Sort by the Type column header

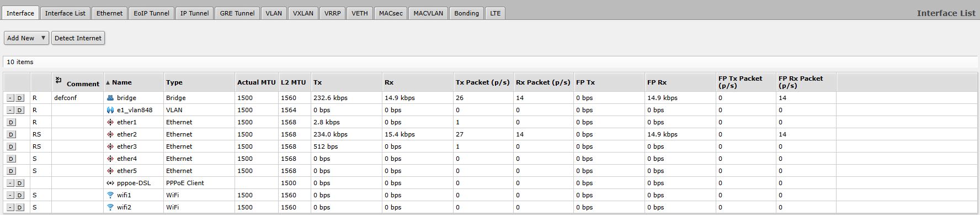[174, 82]
